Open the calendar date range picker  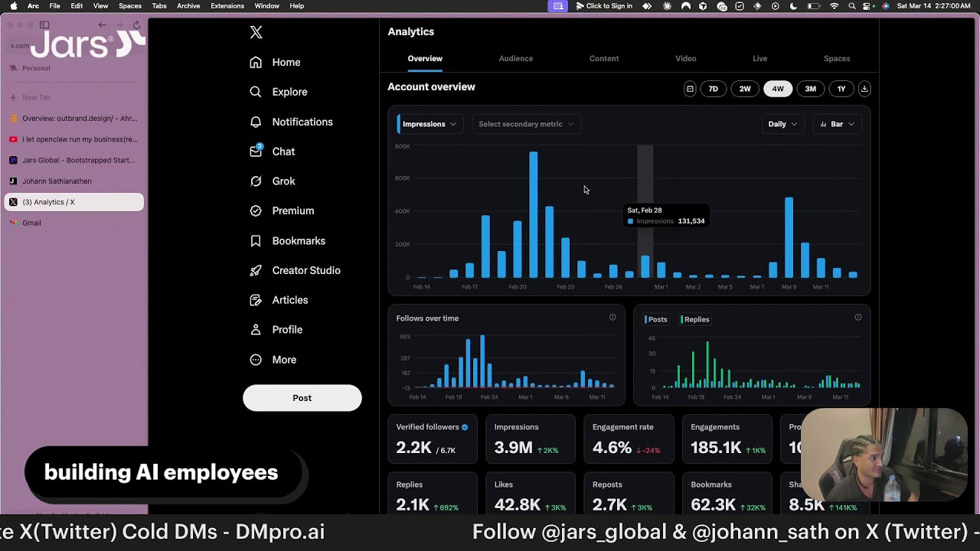coord(690,89)
